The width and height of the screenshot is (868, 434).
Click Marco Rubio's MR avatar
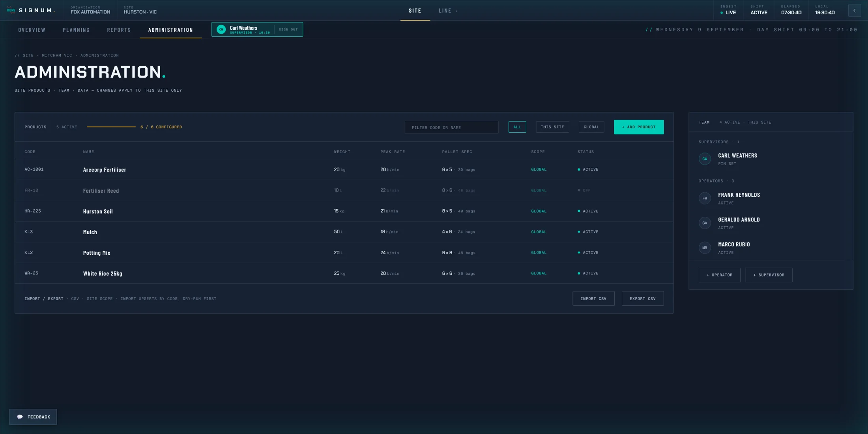click(x=705, y=248)
